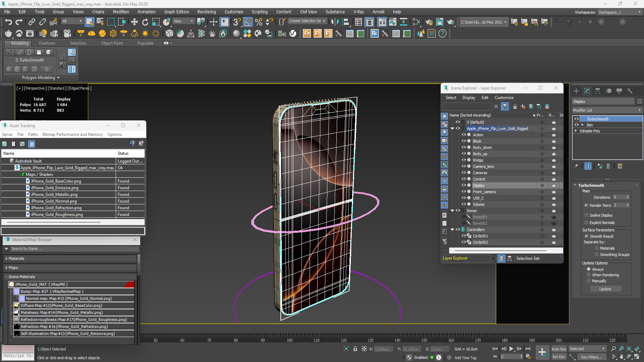Collapse the Apple_iPhone_Flip_Luxe_Gold_Rigged layer
Viewport: 644px width, 362px height.
[452, 129]
